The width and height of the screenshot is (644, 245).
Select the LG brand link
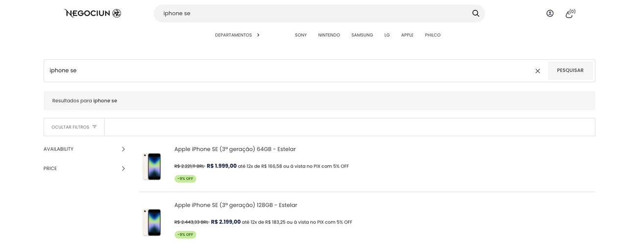[387, 35]
